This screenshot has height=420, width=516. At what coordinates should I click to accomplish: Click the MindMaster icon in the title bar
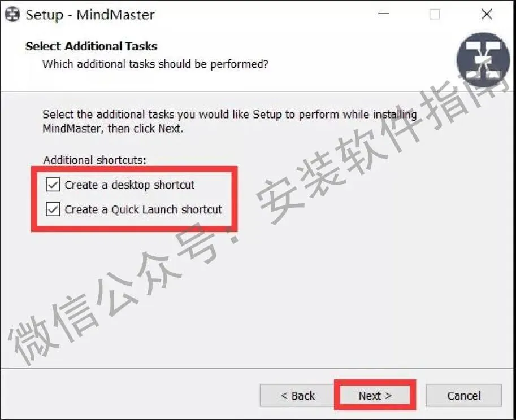pos(12,15)
